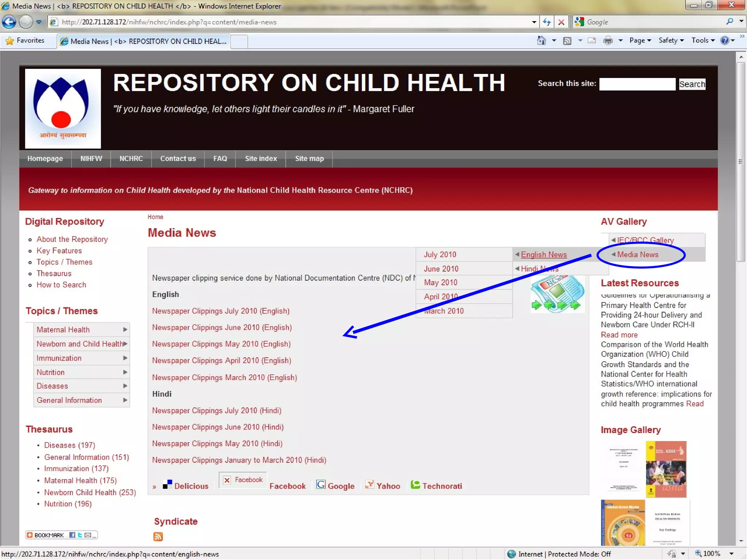Select July 2010 from news submenu
This screenshot has height=560, width=747.
coord(440,254)
